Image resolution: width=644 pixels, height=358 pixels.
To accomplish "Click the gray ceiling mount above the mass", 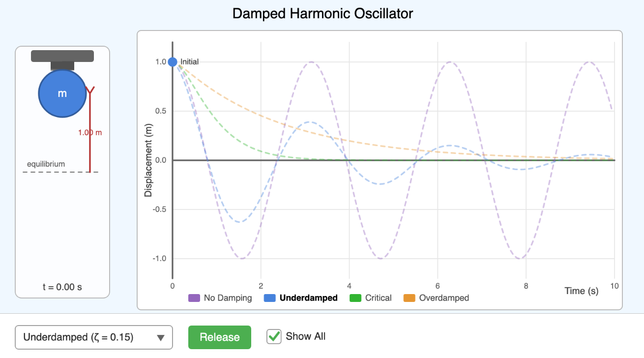I will (x=62, y=56).
